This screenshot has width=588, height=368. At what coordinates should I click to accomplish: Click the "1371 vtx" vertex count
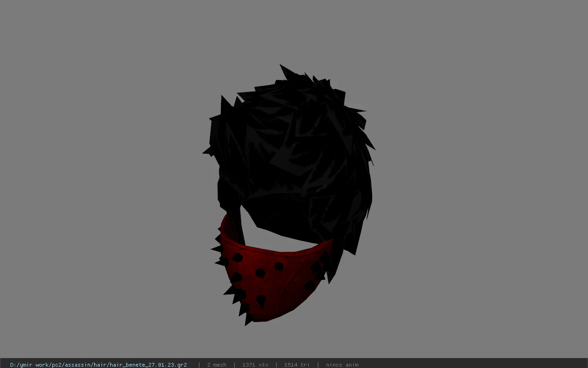tap(255, 365)
